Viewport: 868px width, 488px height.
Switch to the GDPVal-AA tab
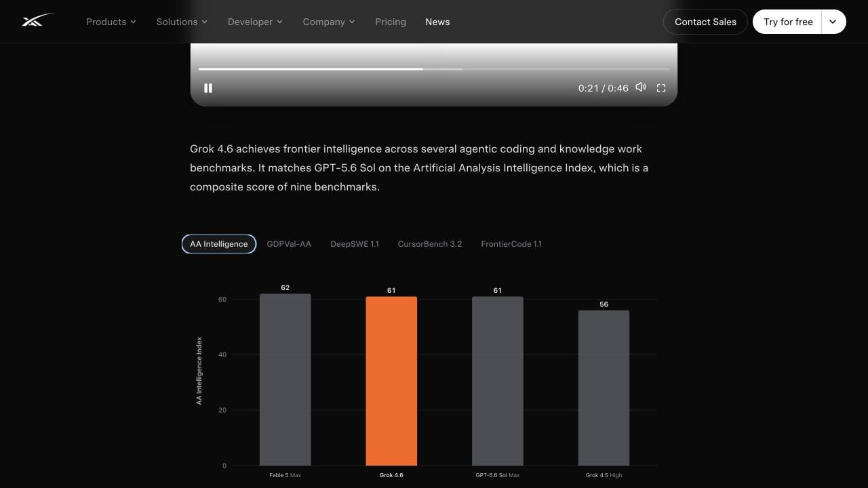[x=289, y=244]
